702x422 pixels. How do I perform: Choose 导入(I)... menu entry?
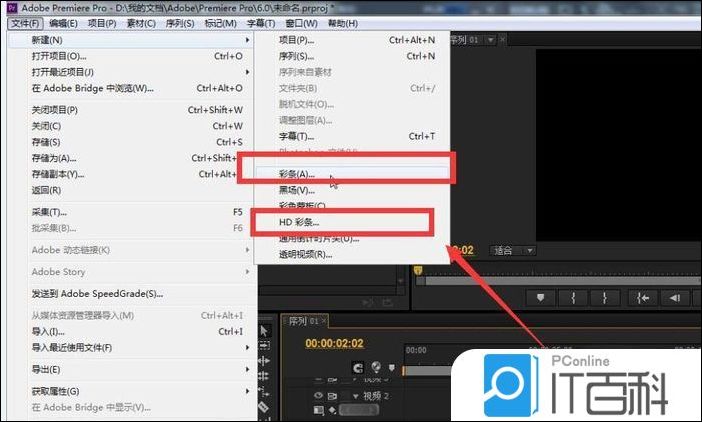[x=131, y=331]
